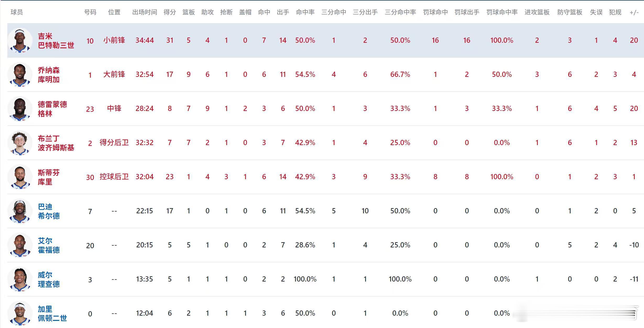Sort by the 三分命中率 header
The image size is (644, 328).
coord(400,12)
